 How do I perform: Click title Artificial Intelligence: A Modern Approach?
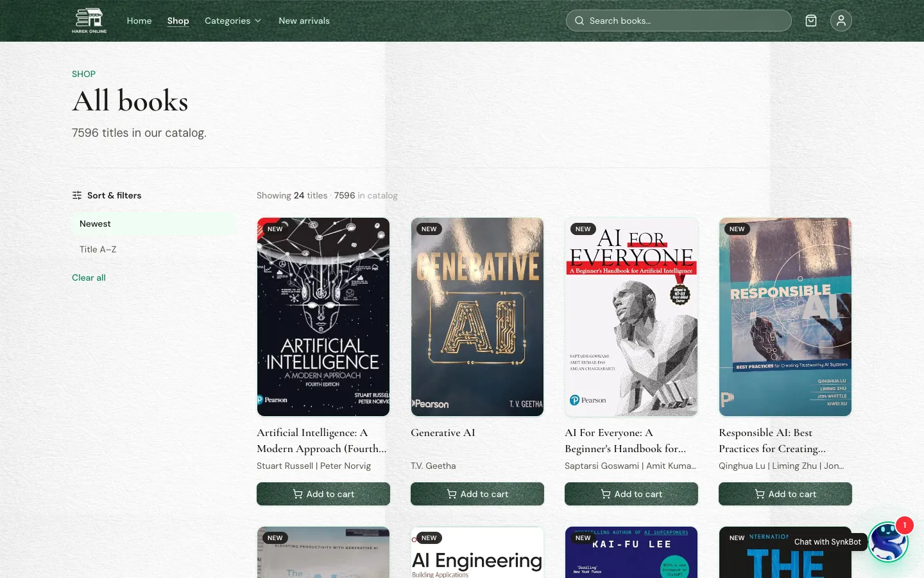coord(321,441)
